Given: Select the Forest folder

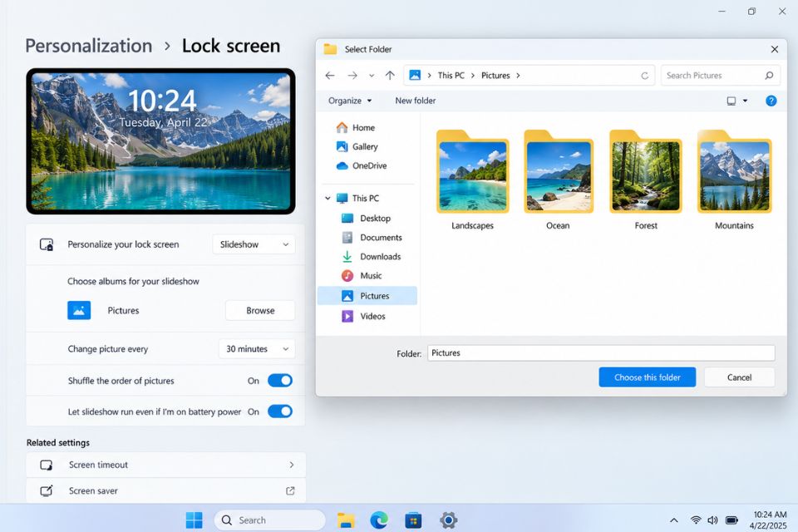Looking at the screenshot, I should coord(646,180).
